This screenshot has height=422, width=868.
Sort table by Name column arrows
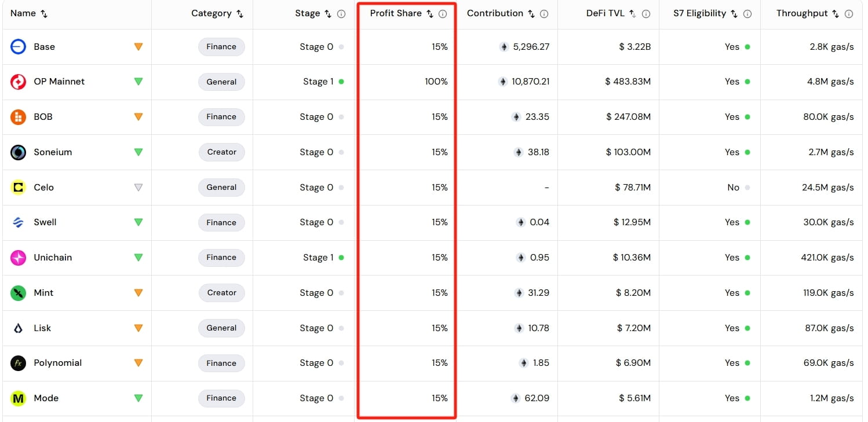44,14
